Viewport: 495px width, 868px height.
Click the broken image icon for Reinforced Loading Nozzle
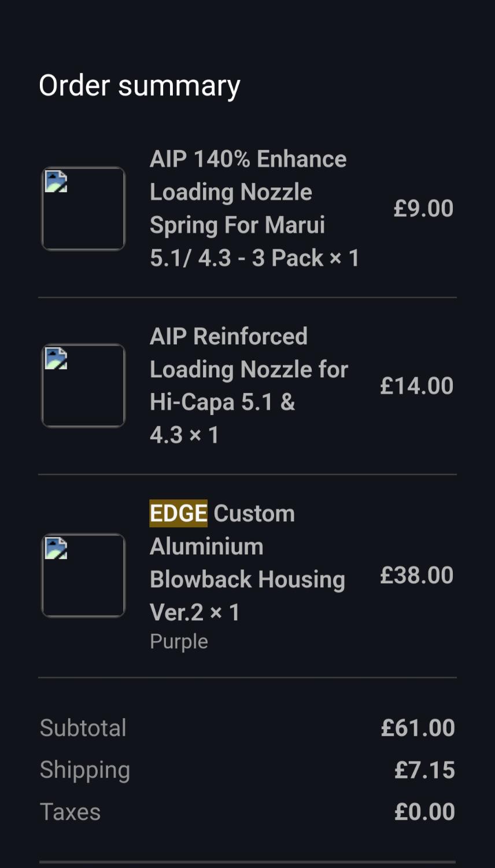[56, 359]
